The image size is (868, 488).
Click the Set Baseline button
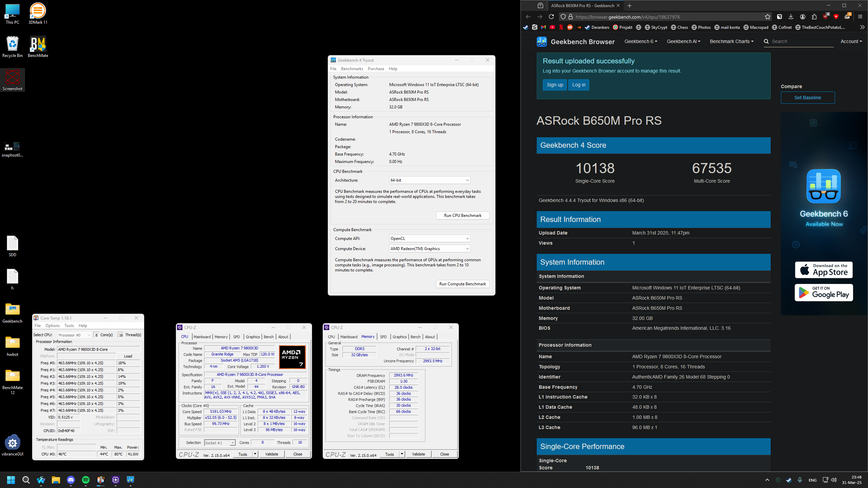click(808, 98)
